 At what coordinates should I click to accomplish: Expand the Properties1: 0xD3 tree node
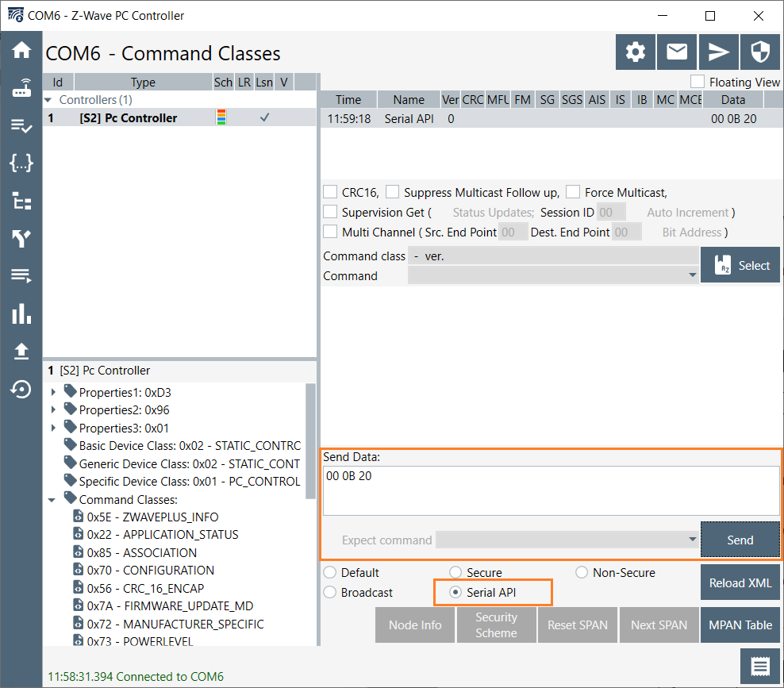[x=53, y=392]
